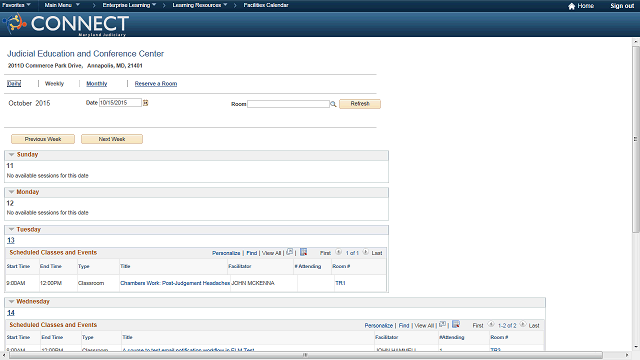Viewport: 640px width, 360px height.
Task: Open Facilities Calendar breadcrumb
Action: pyautogui.click(x=266, y=5)
